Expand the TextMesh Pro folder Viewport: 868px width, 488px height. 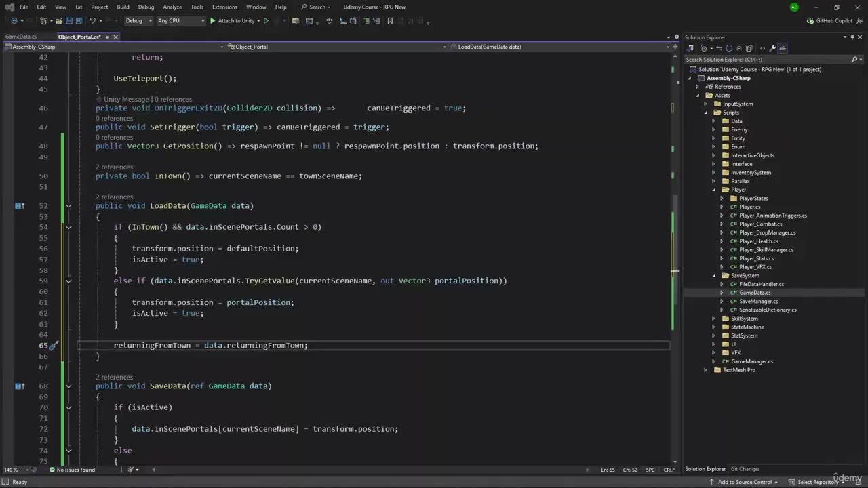coord(705,370)
